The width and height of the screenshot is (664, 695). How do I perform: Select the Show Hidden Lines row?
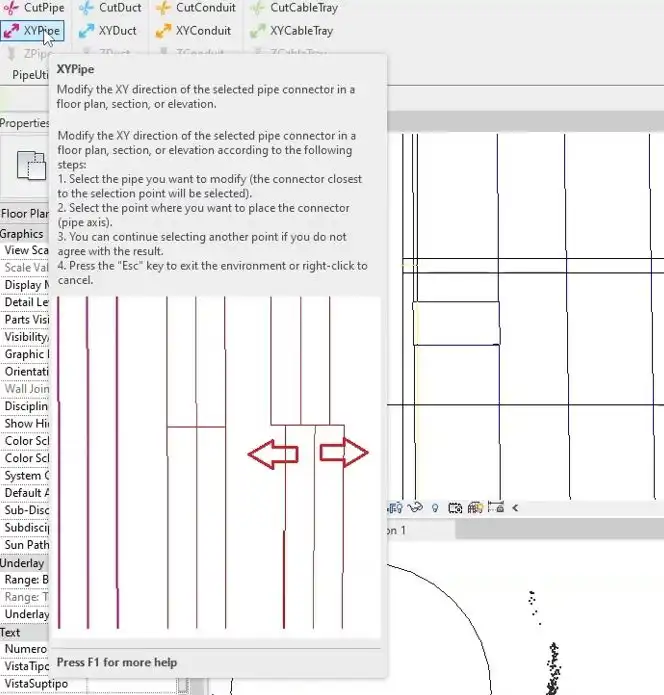pos(24,423)
